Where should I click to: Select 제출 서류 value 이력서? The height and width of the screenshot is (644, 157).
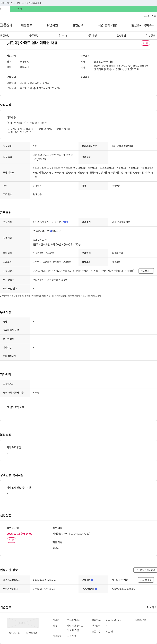pyautogui.click(x=56, y=548)
